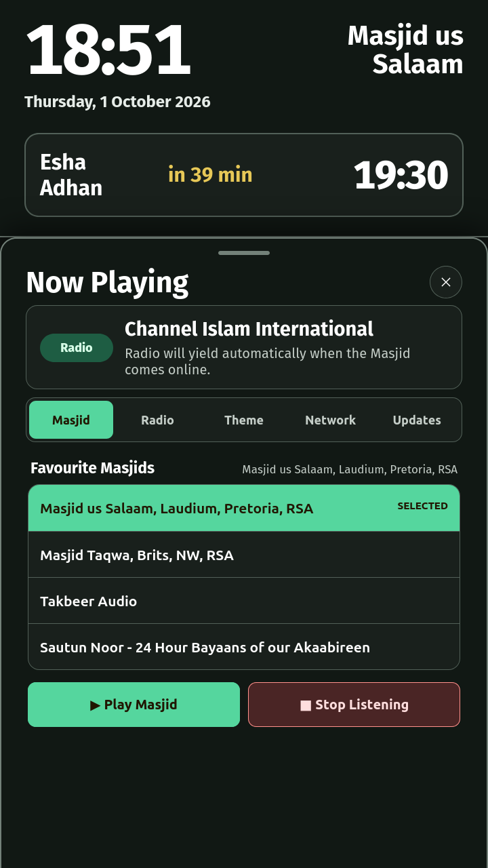
Task: Switch to the Masjid tab
Action: coord(71,420)
